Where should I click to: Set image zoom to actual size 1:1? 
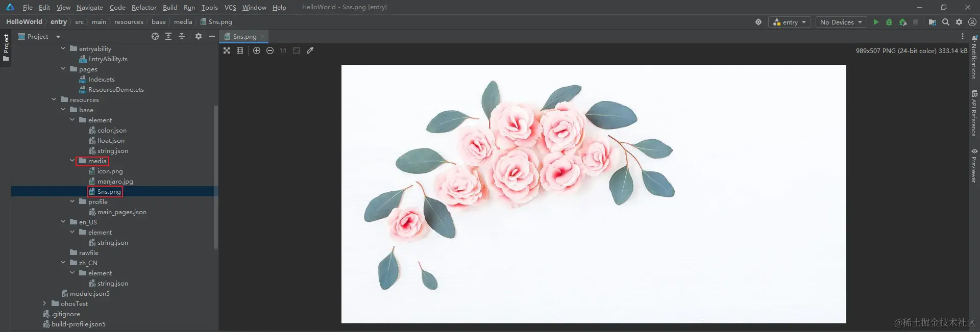click(283, 50)
